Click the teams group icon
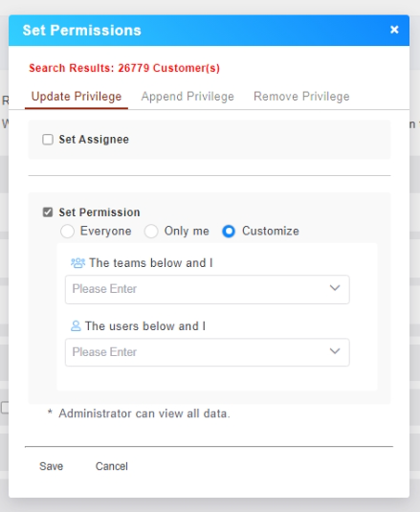This screenshot has height=512, width=420. [x=78, y=263]
